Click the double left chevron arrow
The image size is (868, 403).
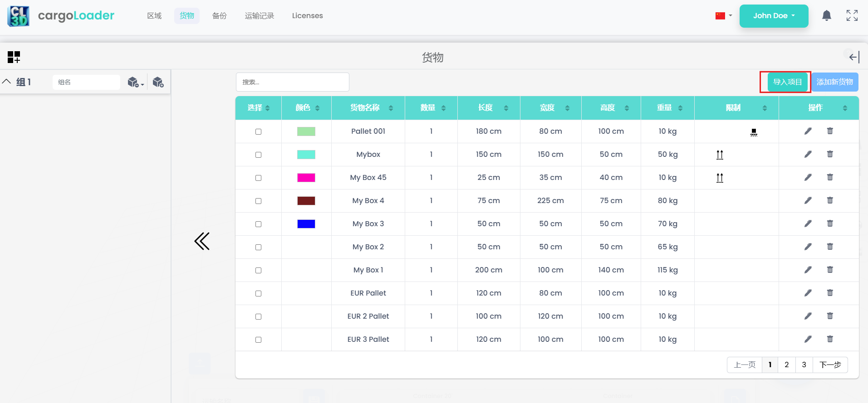point(202,241)
